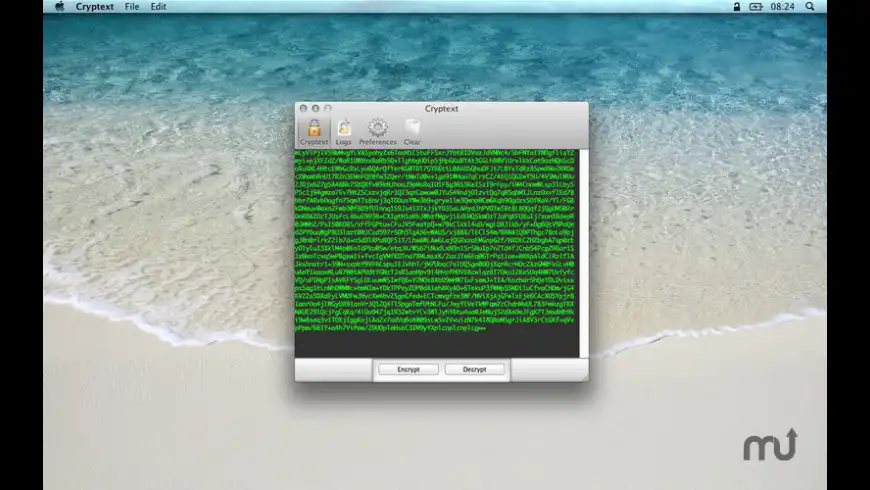Clear the text with Clear icon
Viewport: 870px width, 490px height.
pos(412,132)
